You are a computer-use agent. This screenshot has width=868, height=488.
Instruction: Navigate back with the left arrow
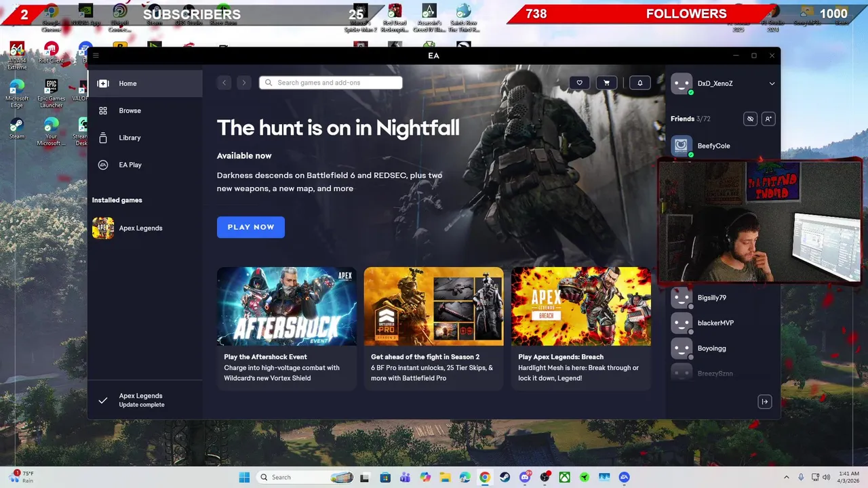pyautogui.click(x=224, y=83)
